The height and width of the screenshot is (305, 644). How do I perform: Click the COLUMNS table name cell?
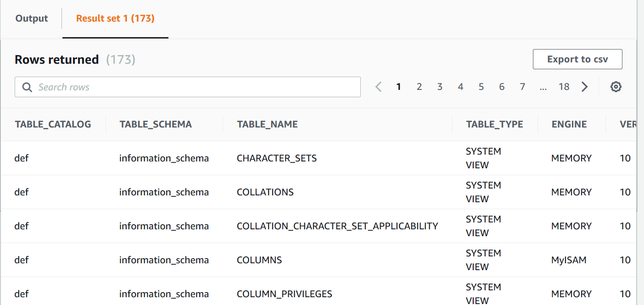[259, 260]
